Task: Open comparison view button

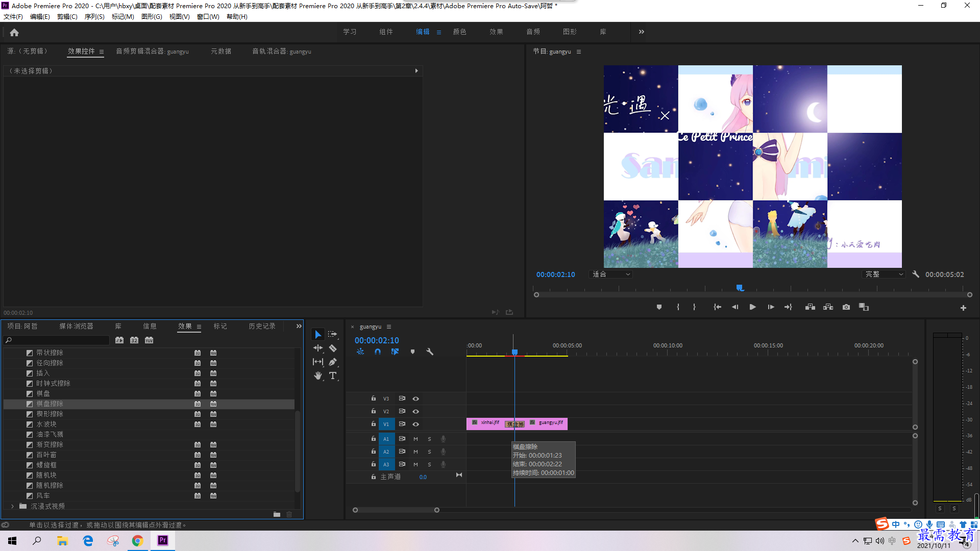Action: click(864, 307)
